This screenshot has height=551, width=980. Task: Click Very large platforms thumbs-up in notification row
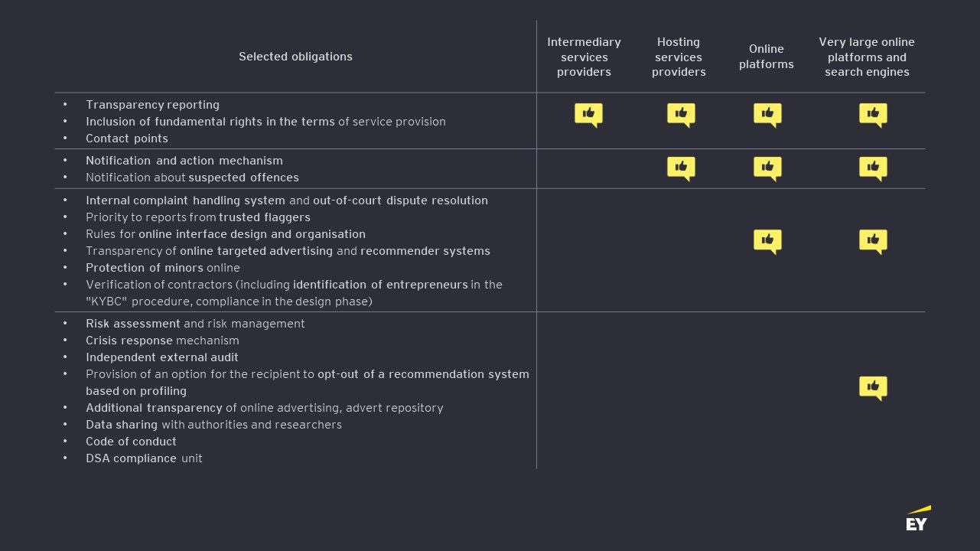873,168
